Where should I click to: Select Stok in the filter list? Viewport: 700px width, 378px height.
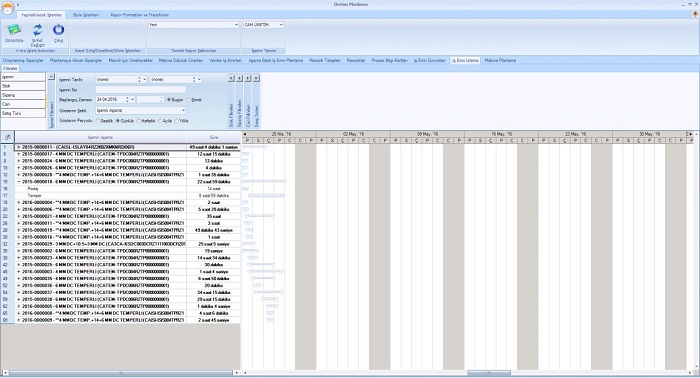point(23,86)
